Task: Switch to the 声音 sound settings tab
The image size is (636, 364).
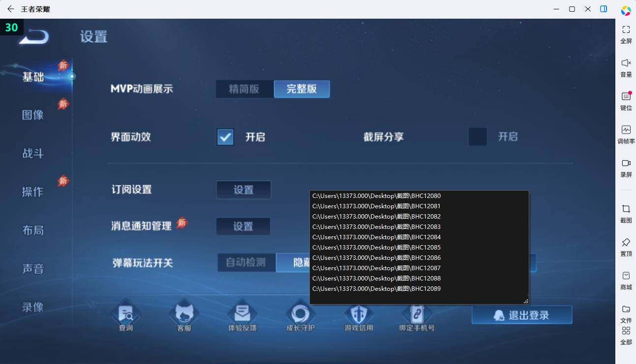Action: [32, 268]
